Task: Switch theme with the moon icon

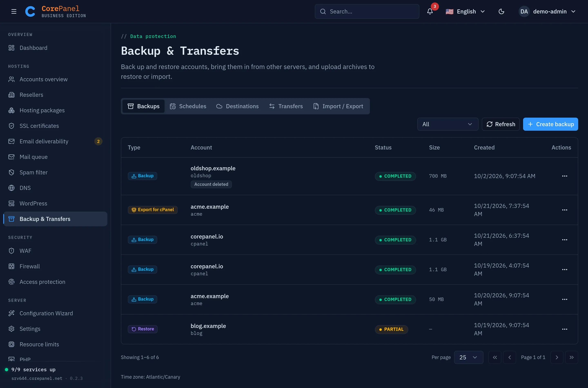Action: (501, 11)
